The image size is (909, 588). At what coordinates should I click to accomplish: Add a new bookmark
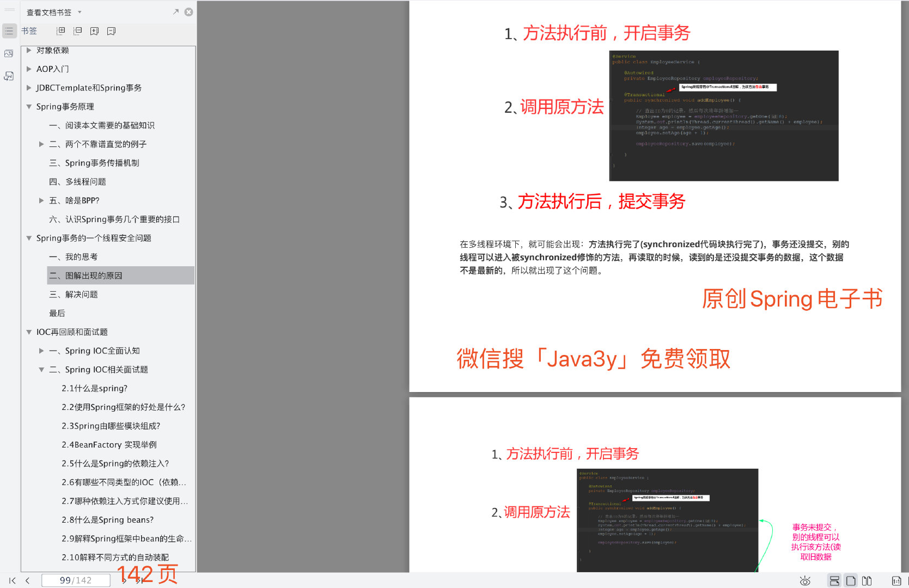click(x=95, y=31)
